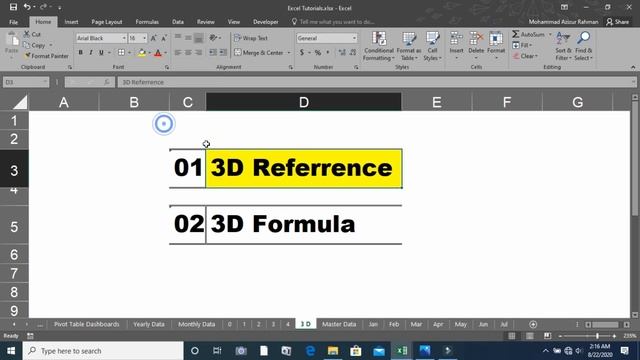Open the Monthly Data sheet tab

(x=196, y=324)
